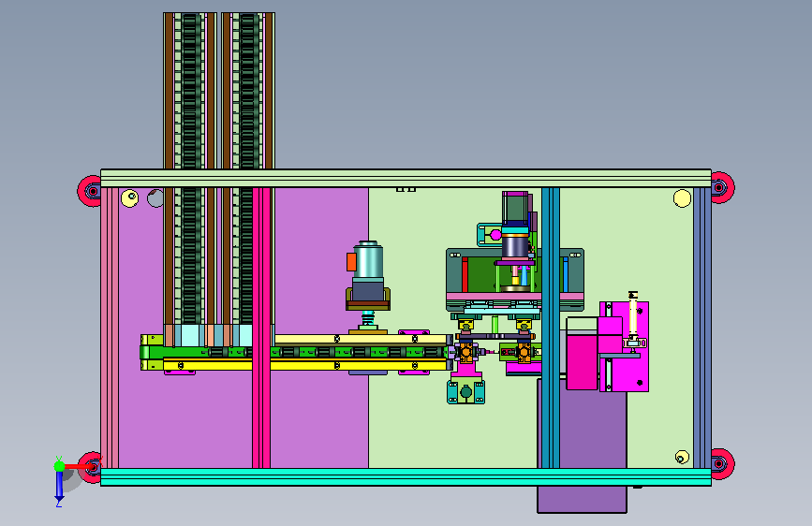The height and width of the screenshot is (526, 812).
Task: Select the pale green top frame rail
Action: (x=406, y=178)
